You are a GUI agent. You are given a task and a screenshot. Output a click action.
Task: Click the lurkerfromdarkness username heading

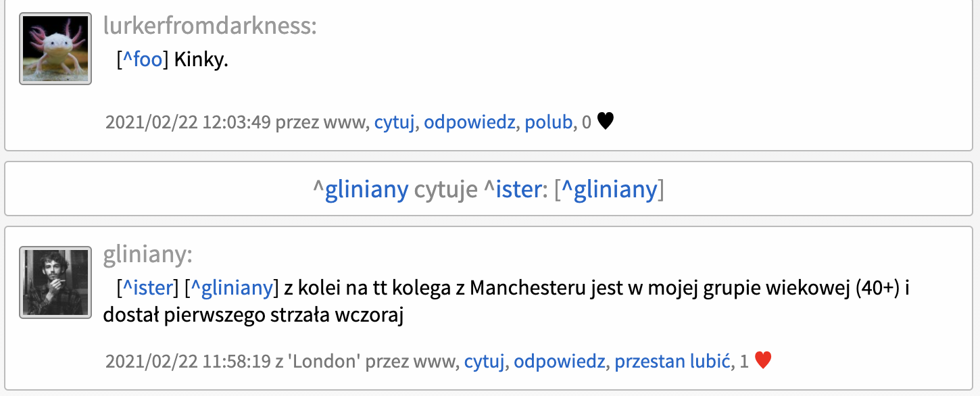[x=210, y=26]
